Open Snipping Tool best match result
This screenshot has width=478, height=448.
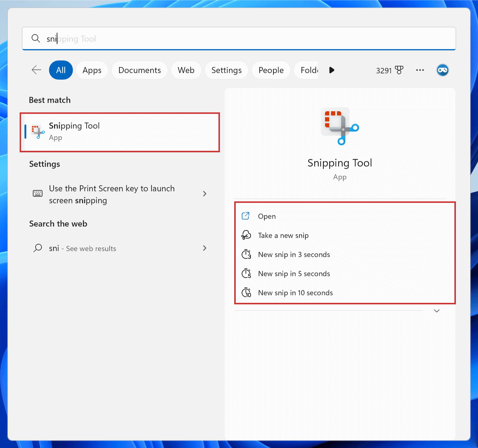pos(120,132)
